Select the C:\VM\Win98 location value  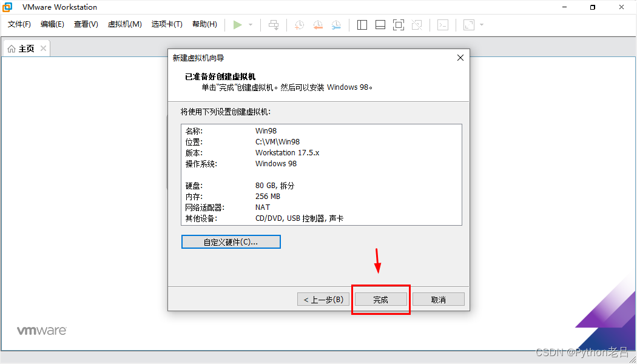click(x=277, y=142)
